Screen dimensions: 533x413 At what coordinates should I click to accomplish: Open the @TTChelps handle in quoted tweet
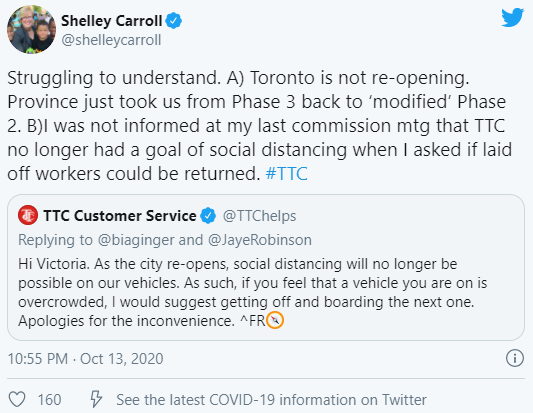259,216
